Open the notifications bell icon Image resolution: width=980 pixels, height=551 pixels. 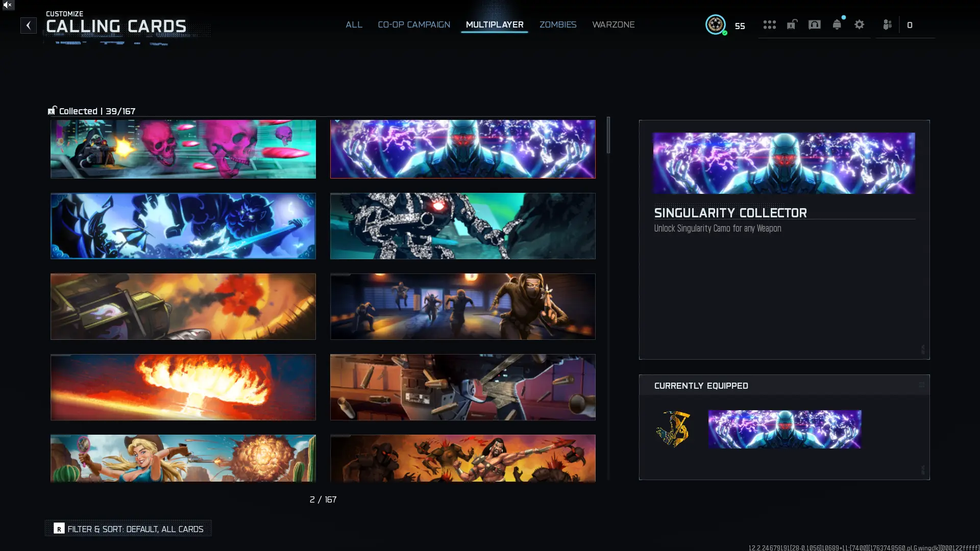(837, 24)
